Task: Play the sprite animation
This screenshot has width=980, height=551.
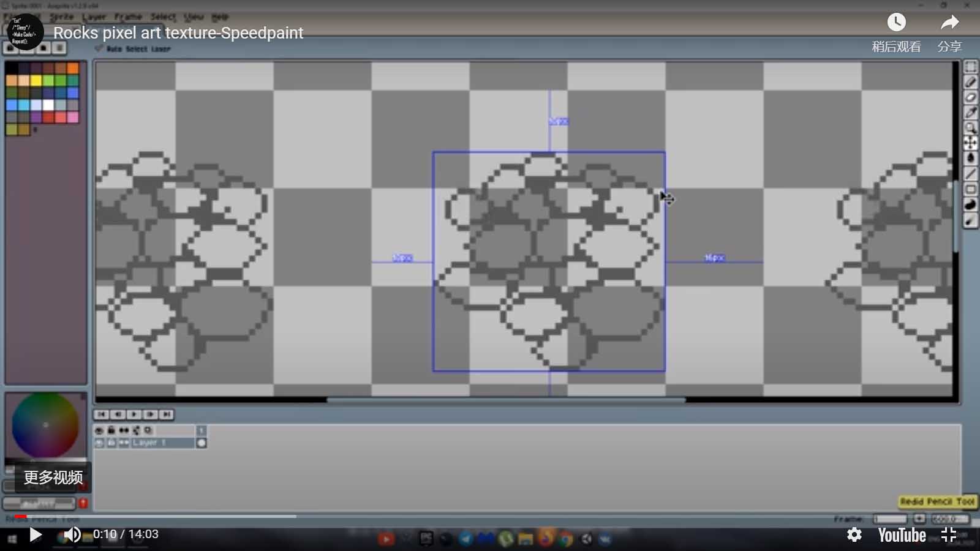Action: click(134, 414)
